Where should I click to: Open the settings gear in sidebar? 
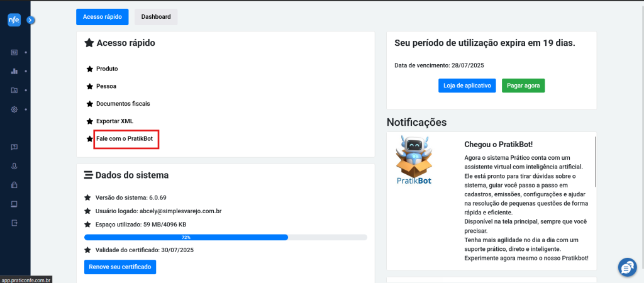(14, 109)
